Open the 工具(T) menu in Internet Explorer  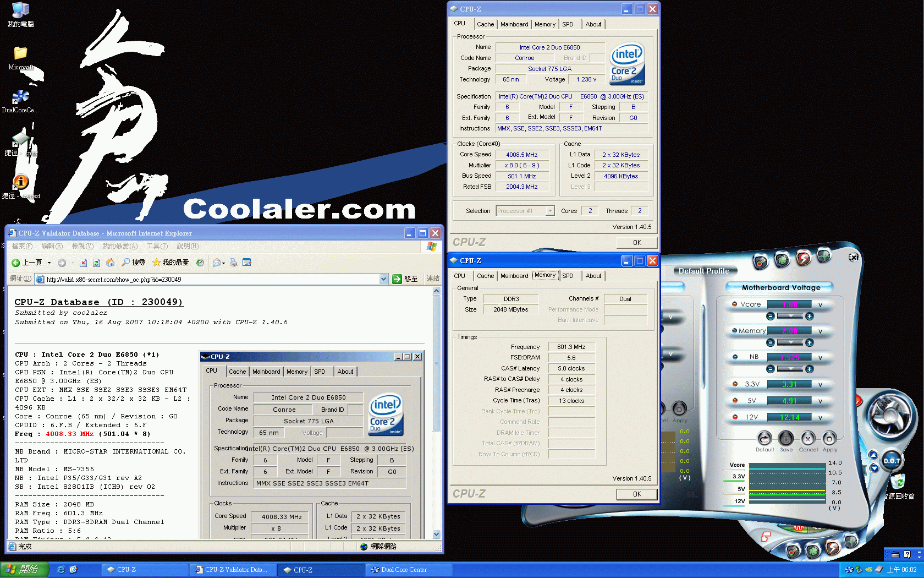(157, 246)
